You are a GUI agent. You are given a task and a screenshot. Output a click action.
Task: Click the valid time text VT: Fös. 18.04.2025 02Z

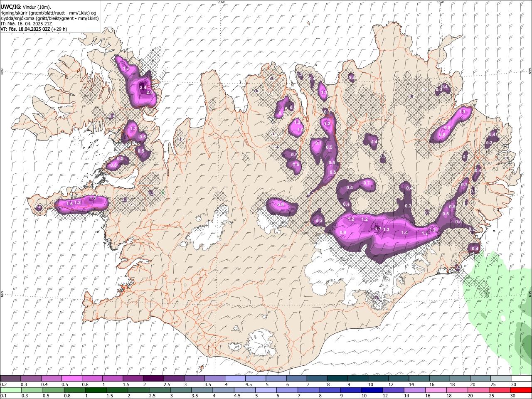(x=26, y=29)
